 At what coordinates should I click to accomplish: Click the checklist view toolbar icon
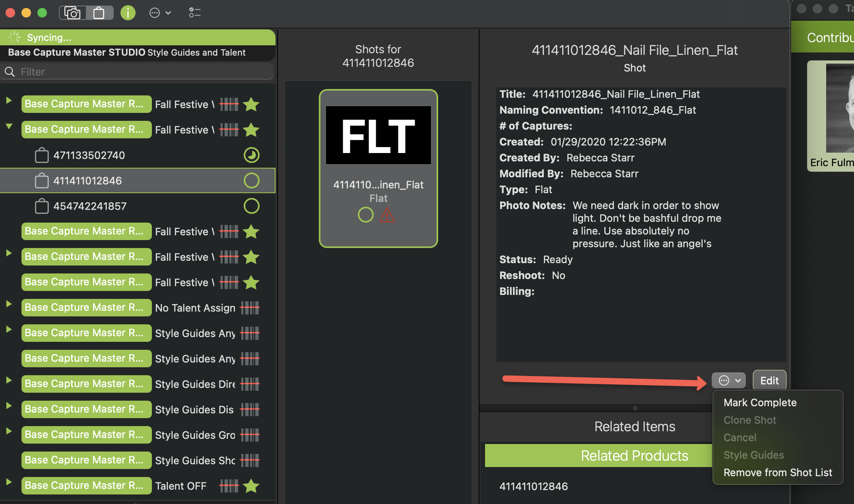point(194,13)
